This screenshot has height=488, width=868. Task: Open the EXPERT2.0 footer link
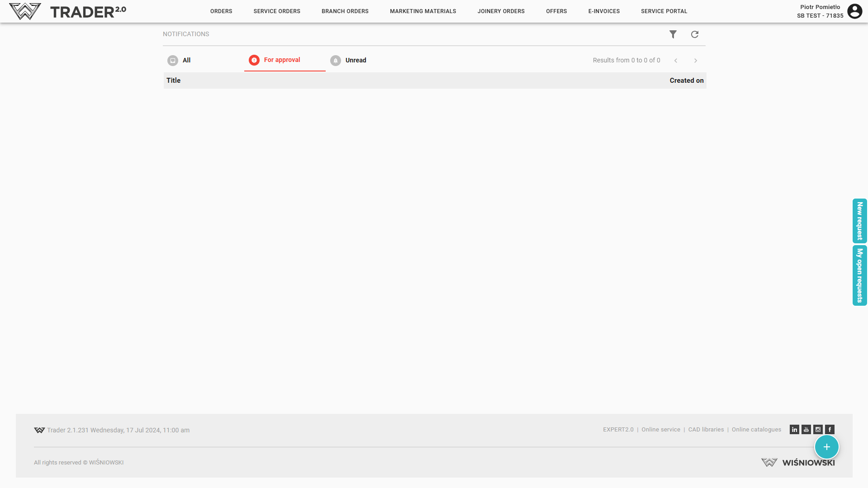click(618, 430)
